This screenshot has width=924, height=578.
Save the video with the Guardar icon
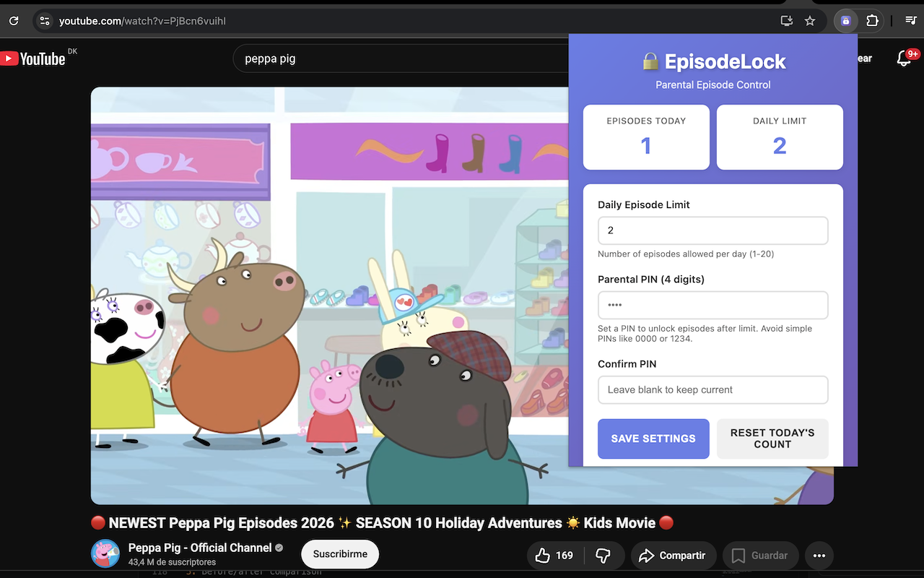click(x=760, y=556)
